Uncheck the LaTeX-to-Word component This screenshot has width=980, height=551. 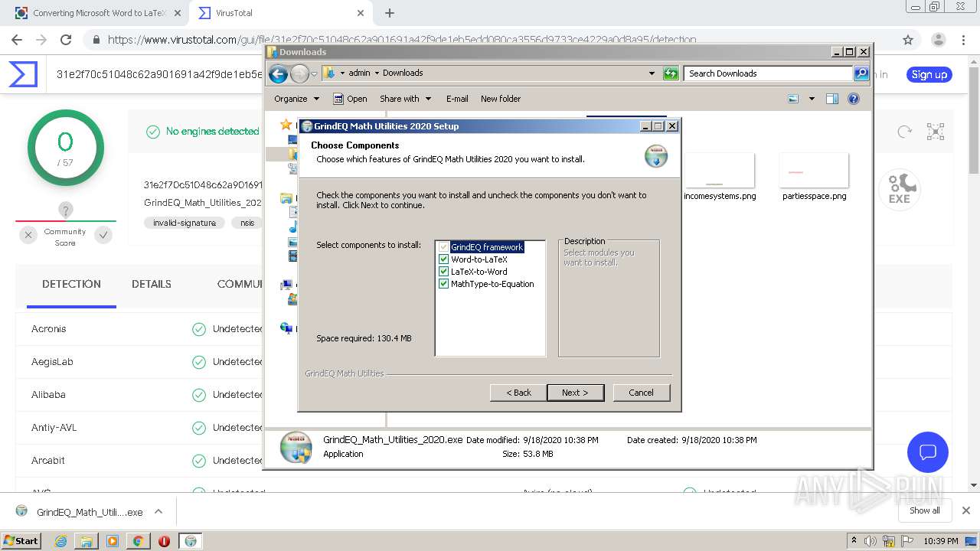click(x=443, y=272)
